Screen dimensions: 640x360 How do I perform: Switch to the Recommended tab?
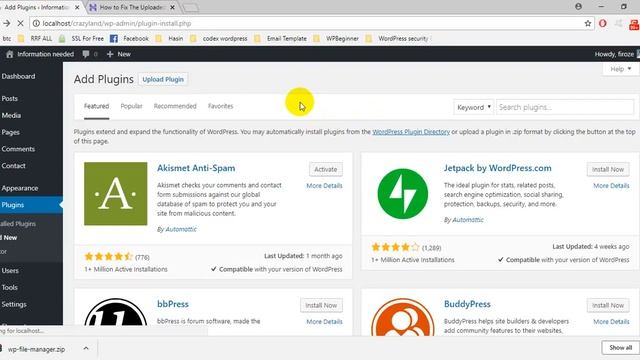pos(175,106)
